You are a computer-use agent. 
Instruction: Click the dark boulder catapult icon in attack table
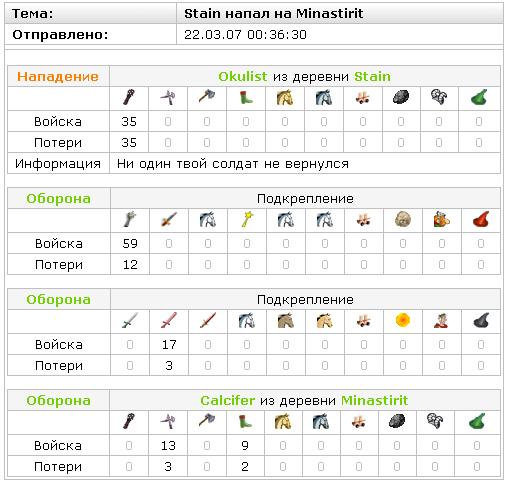tap(401, 98)
